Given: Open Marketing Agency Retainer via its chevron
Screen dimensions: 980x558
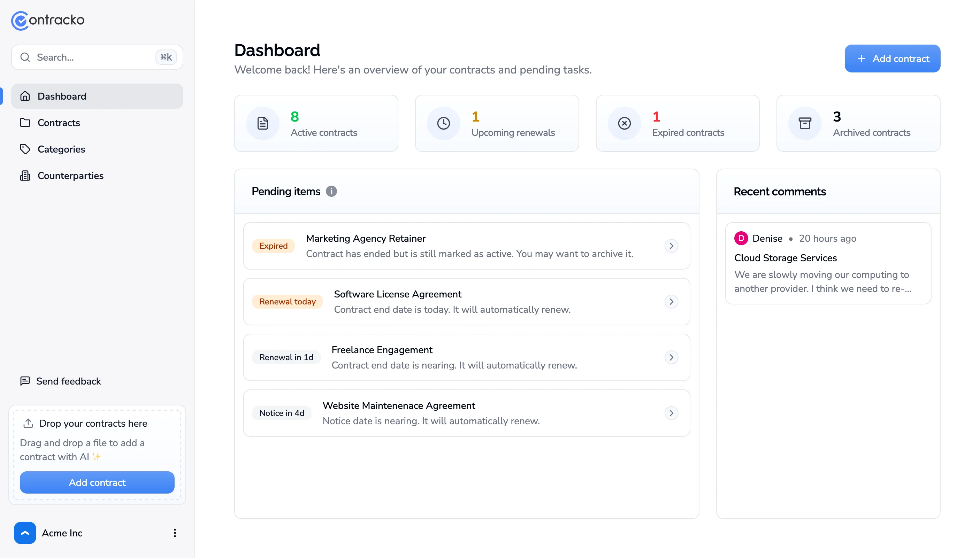Looking at the screenshot, I should click(x=671, y=246).
